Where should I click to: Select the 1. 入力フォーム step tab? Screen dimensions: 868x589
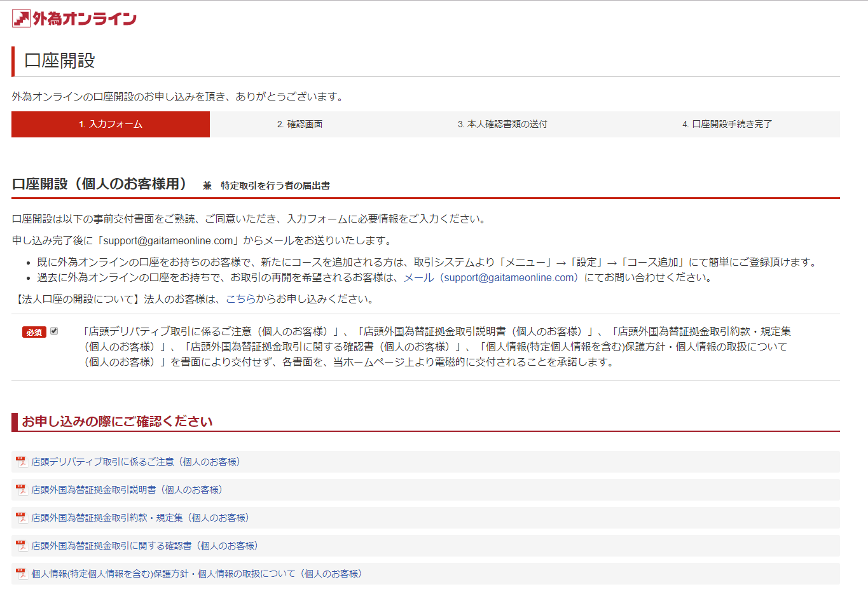pyautogui.click(x=111, y=124)
